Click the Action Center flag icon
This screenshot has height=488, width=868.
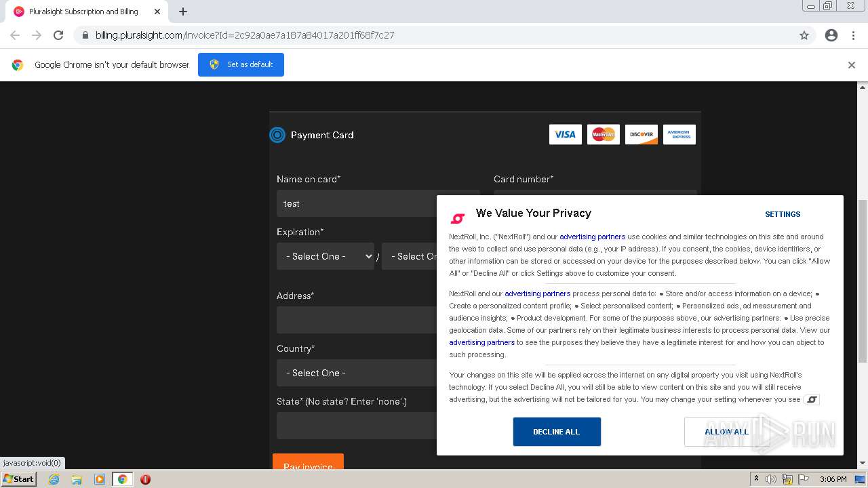(804, 479)
